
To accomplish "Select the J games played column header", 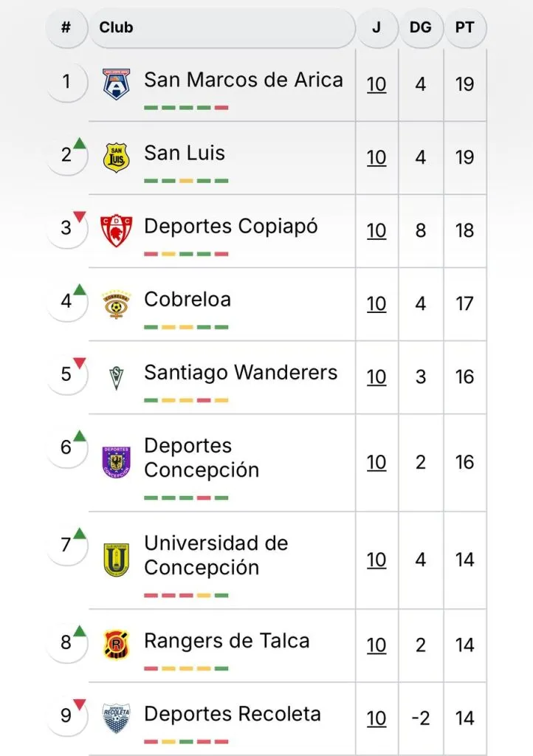I will point(376,28).
